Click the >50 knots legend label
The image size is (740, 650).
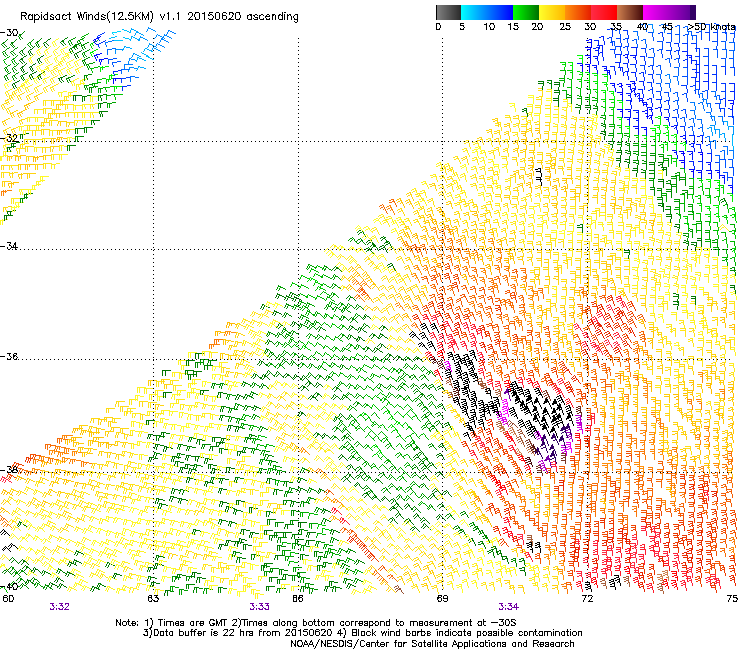point(711,27)
